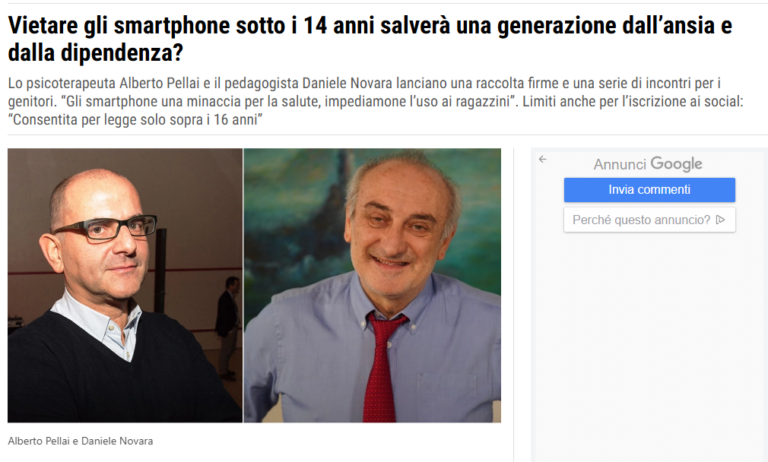Click the Google logo in the ad header
Viewport: 768px width, 462px height.
(x=676, y=164)
